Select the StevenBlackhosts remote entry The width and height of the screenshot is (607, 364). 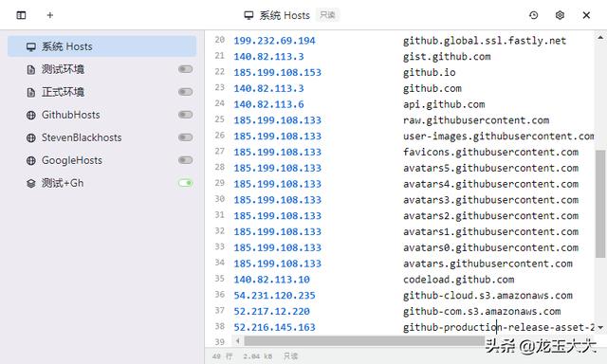coord(101,137)
